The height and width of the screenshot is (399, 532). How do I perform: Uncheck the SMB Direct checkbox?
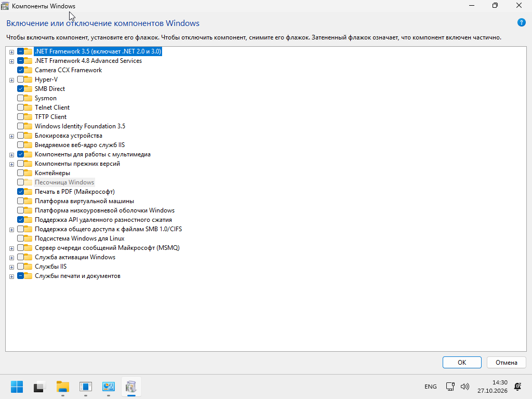[20, 89]
